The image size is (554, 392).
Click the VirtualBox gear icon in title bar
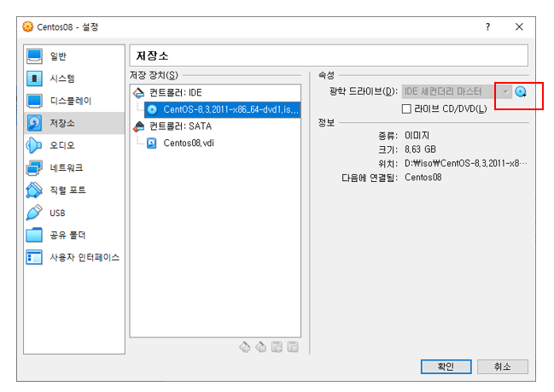[x=28, y=26]
